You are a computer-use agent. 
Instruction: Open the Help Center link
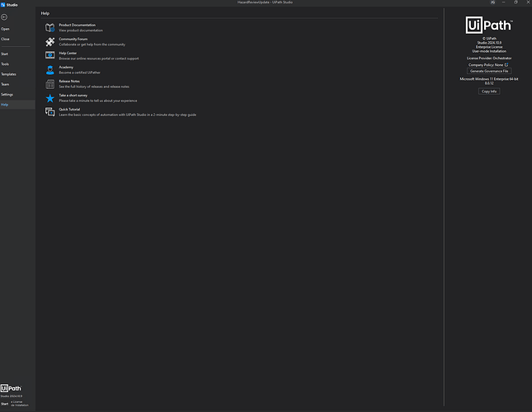tap(68, 54)
